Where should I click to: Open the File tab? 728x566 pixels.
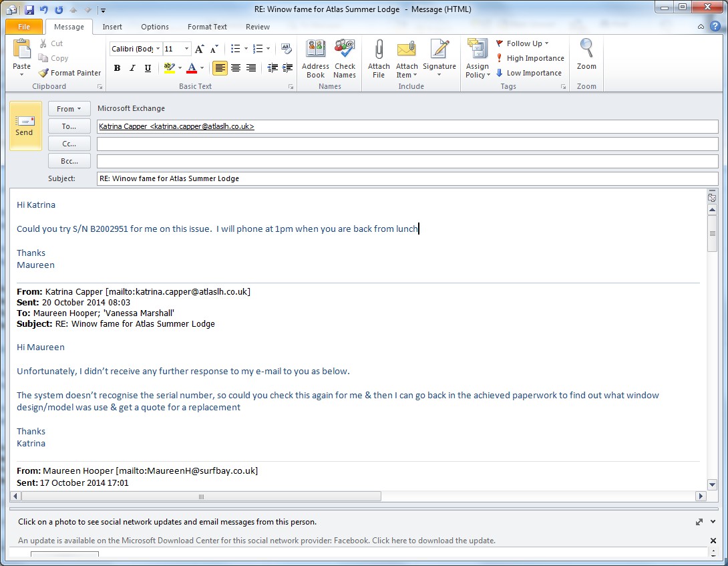coord(24,27)
